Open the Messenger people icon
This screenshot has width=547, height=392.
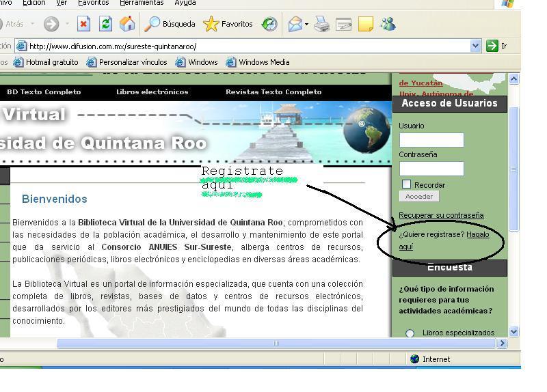(388, 24)
